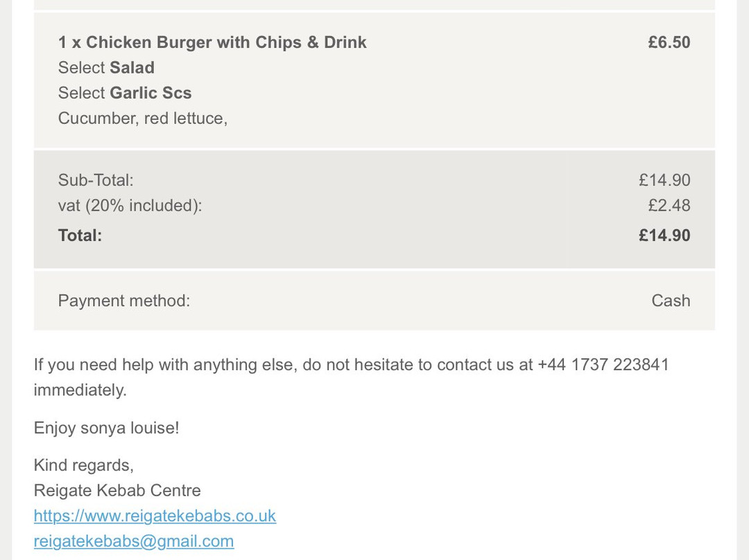
Task: Open the reigatekebabs.co.uk website link
Action: [x=155, y=516]
